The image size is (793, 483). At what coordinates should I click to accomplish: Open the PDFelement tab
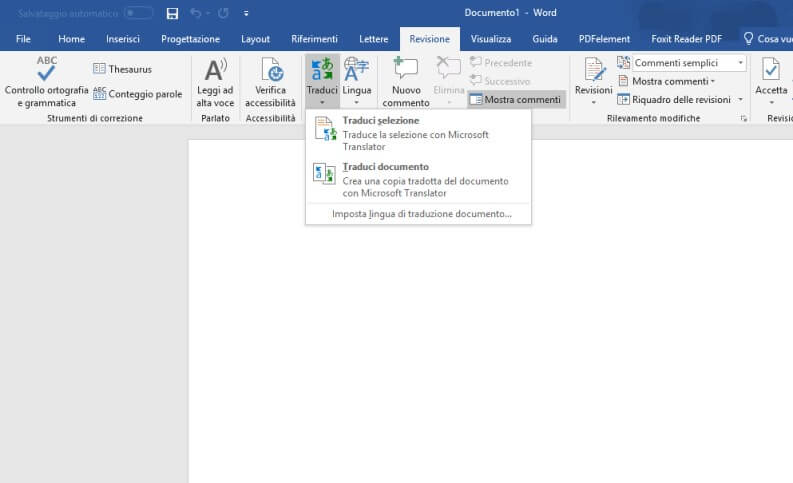point(604,39)
